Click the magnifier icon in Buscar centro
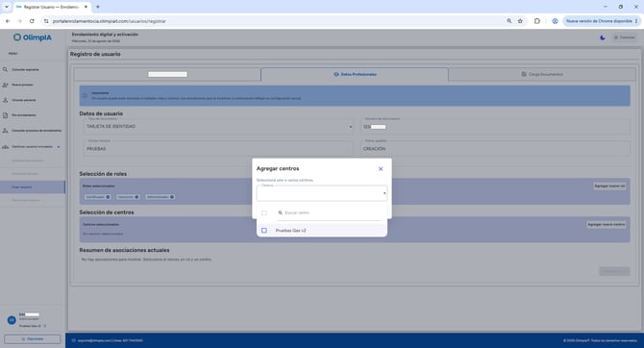 click(x=280, y=212)
